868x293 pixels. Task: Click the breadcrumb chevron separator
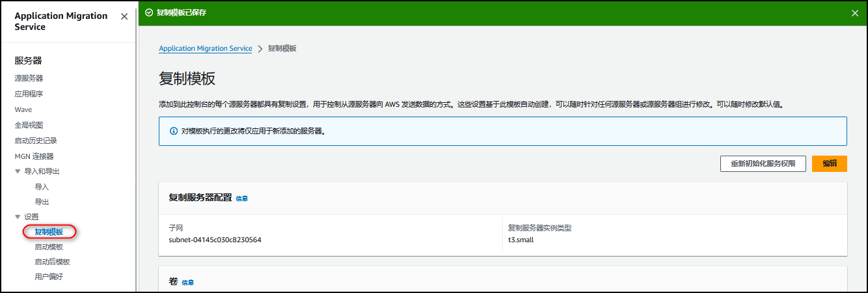coord(260,49)
